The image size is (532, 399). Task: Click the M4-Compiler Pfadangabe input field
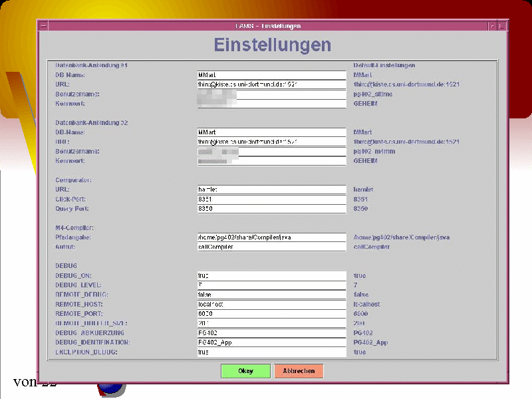click(x=271, y=237)
